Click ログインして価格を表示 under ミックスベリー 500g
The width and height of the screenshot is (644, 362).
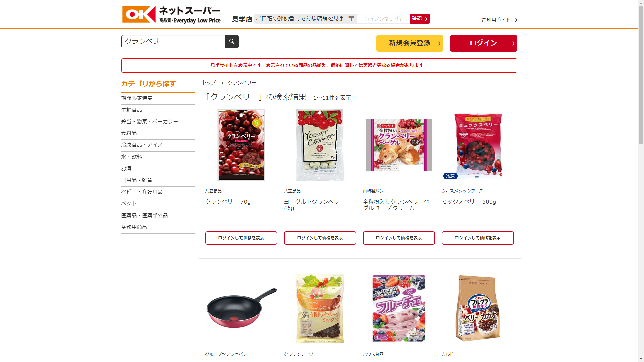[x=478, y=238]
